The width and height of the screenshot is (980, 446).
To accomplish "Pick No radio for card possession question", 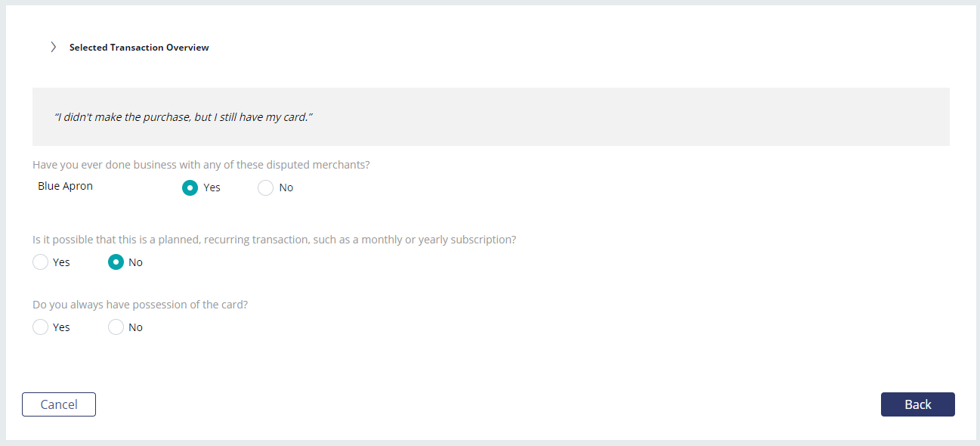I will click(116, 327).
